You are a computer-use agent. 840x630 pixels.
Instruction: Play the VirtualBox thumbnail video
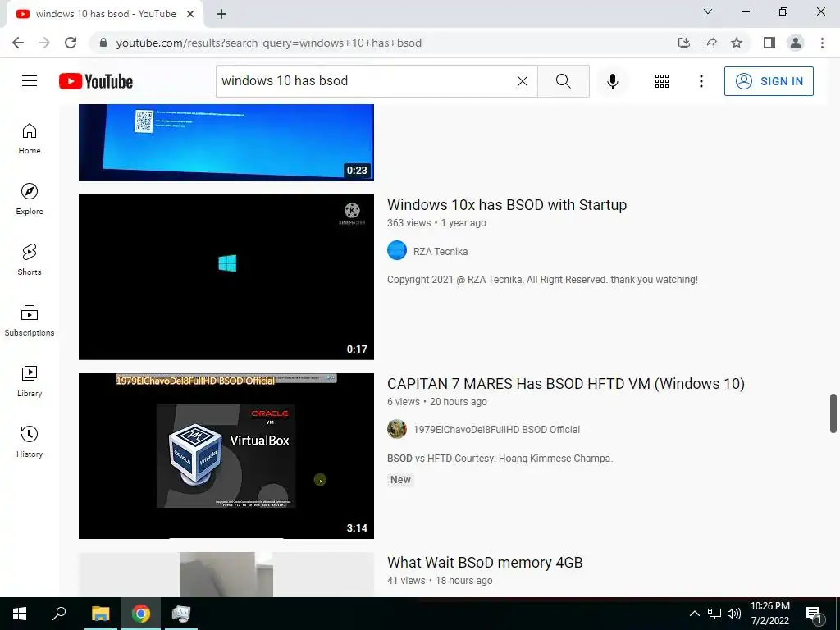pyautogui.click(x=226, y=456)
